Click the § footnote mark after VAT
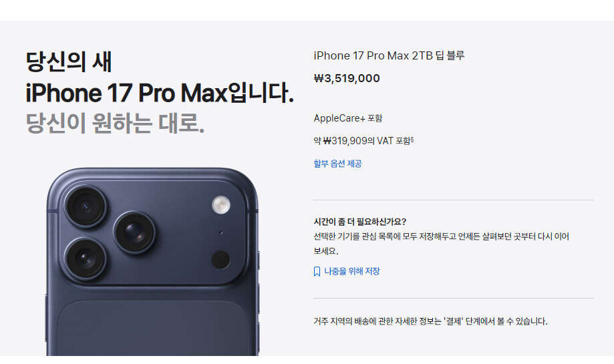 pos(412,139)
